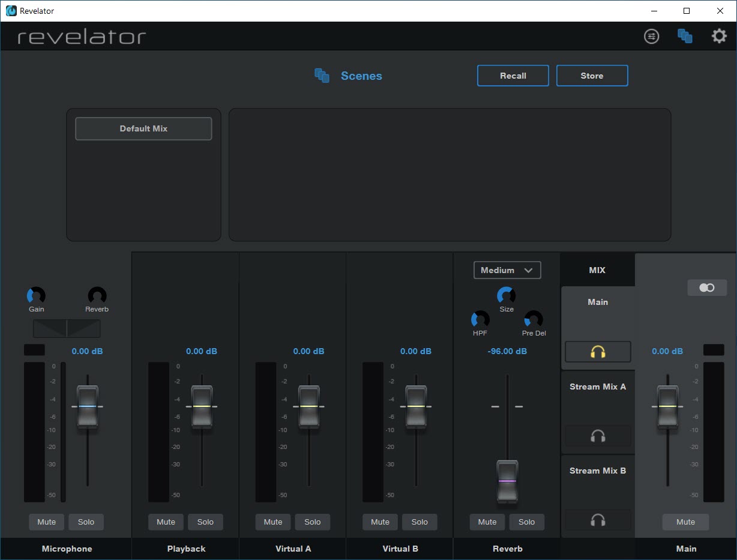
Task: Open the Medium reverb type dropdown
Action: click(507, 270)
